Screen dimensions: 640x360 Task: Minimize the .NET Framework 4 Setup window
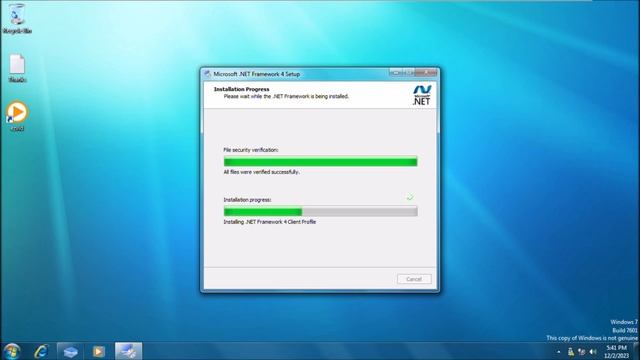click(x=395, y=73)
